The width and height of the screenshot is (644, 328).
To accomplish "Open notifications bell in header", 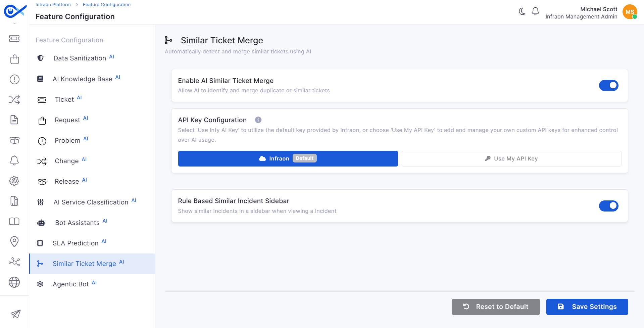I will (x=535, y=11).
